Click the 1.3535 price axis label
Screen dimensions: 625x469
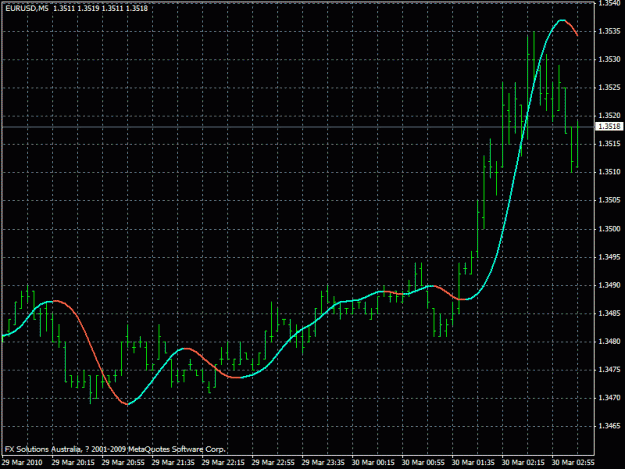coord(610,31)
